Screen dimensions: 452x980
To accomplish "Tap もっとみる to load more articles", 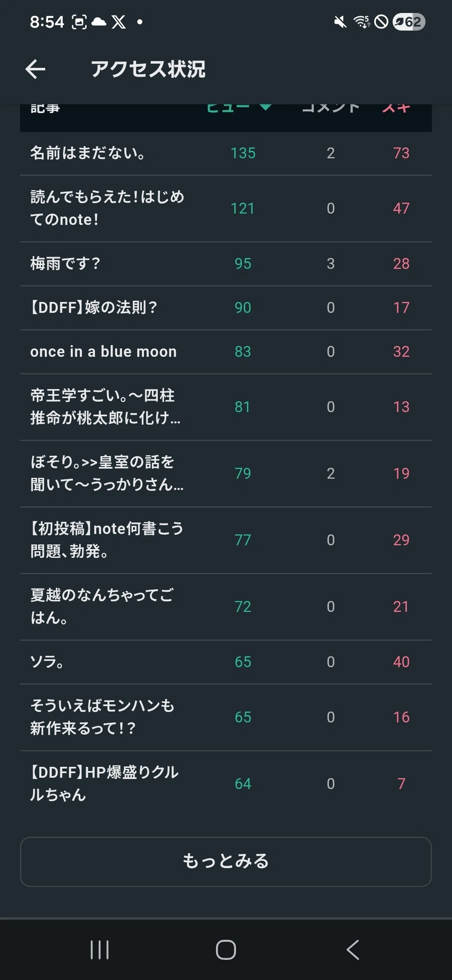I will pos(226,861).
